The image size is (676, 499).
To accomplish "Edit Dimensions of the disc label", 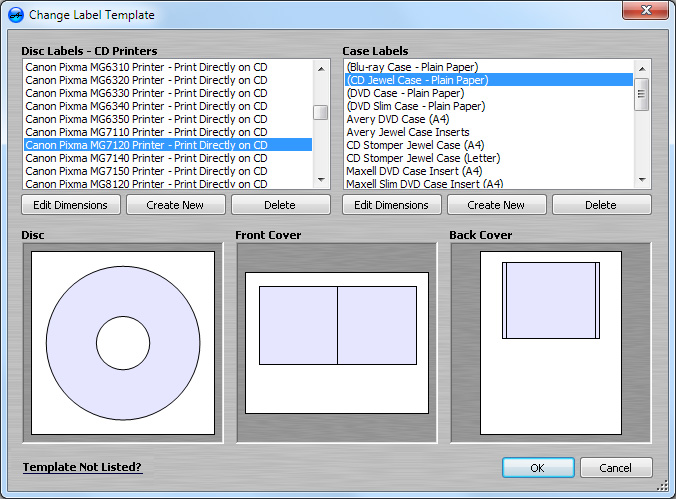I will 71,205.
